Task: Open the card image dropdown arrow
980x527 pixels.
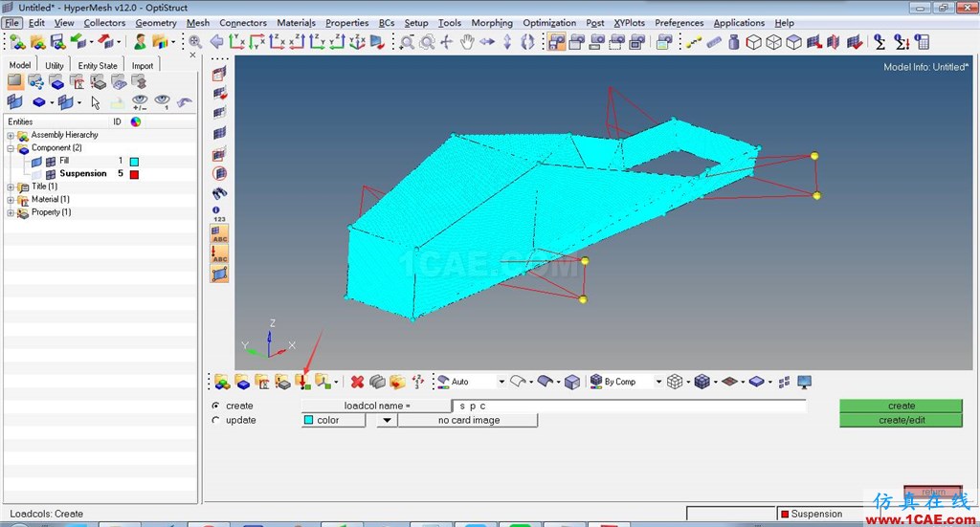Action: tap(387, 420)
